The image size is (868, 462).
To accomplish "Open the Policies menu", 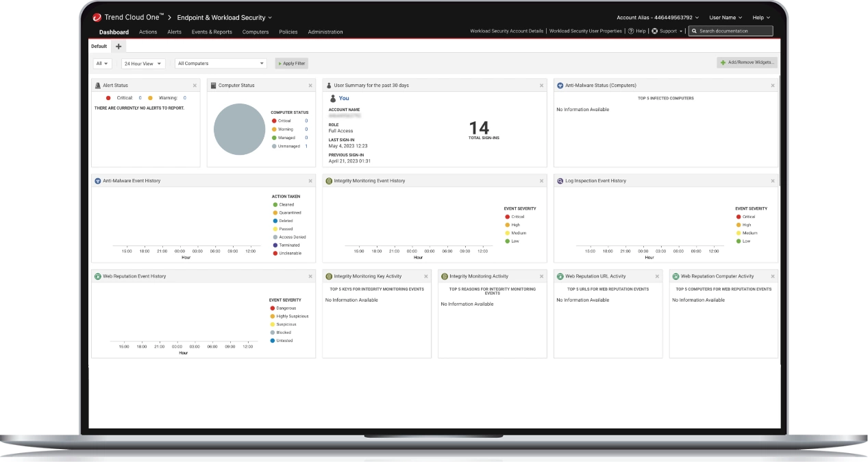I will [x=288, y=32].
